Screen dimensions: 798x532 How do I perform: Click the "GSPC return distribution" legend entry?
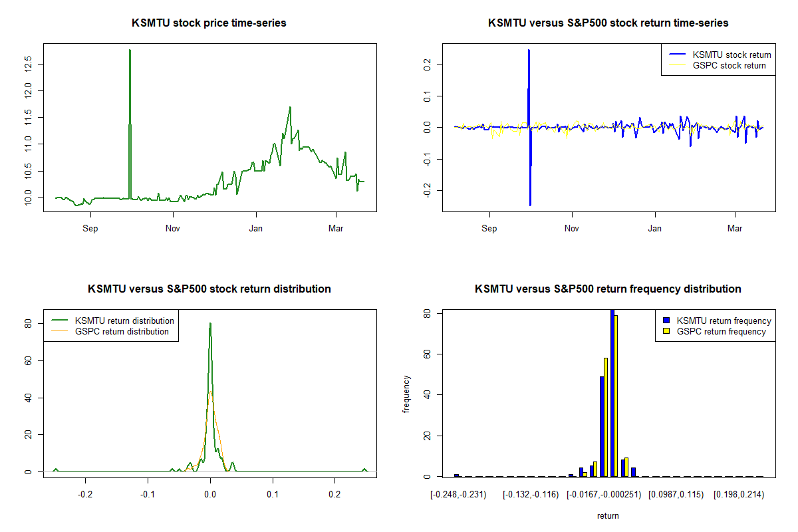click(122, 331)
